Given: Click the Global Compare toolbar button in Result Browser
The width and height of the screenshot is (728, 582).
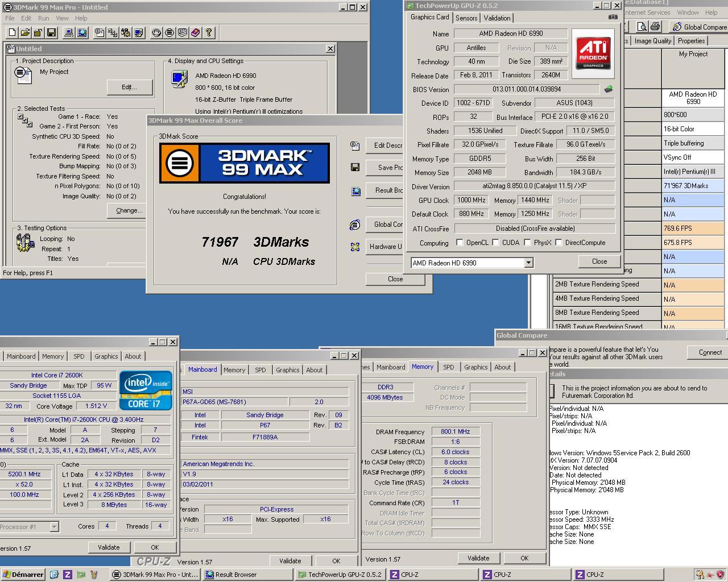Looking at the screenshot, I should [699, 27].
